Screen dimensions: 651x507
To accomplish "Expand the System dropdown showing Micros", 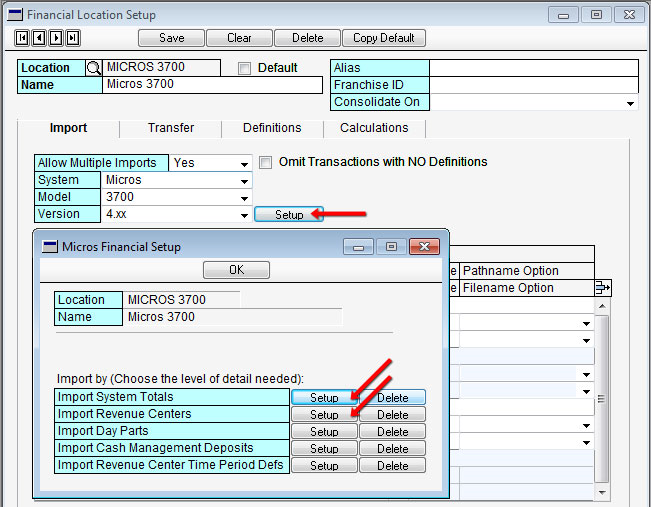I will click(x=244, y=181).
